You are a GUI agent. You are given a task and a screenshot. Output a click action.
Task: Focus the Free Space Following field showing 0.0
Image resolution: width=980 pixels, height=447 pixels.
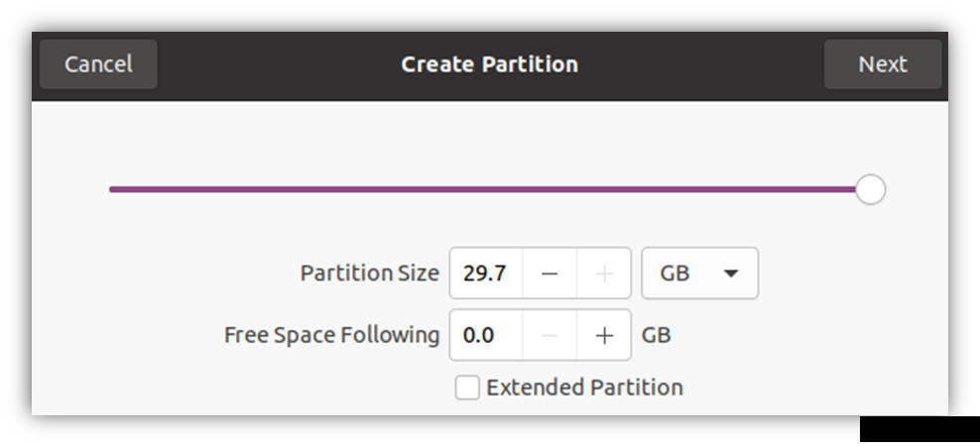click(486, 335)
